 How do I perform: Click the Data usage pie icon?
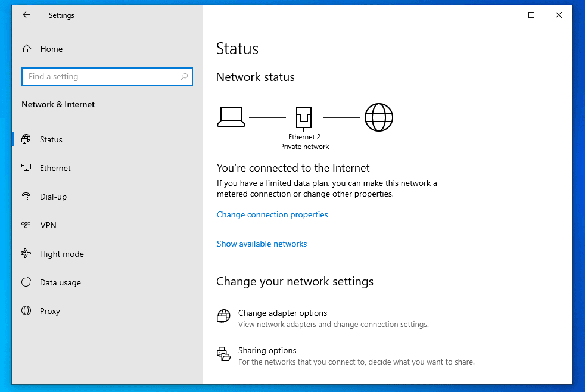pos(26,282)
